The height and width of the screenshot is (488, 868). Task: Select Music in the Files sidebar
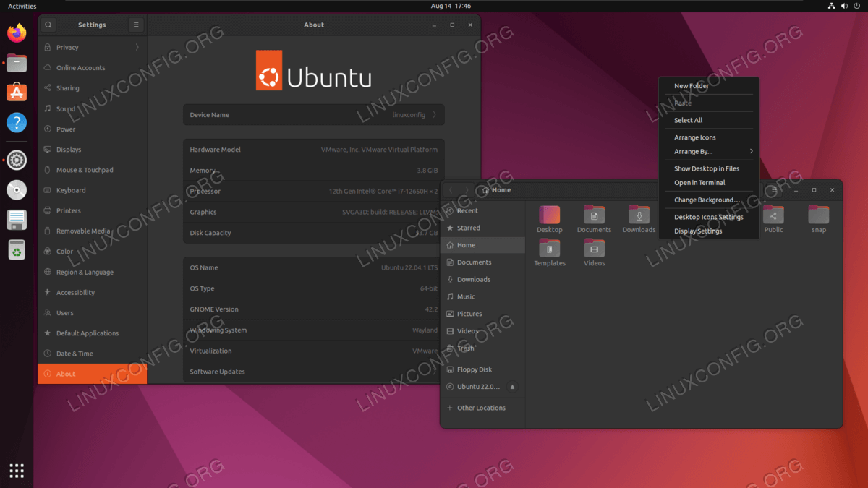coord(482,296)
